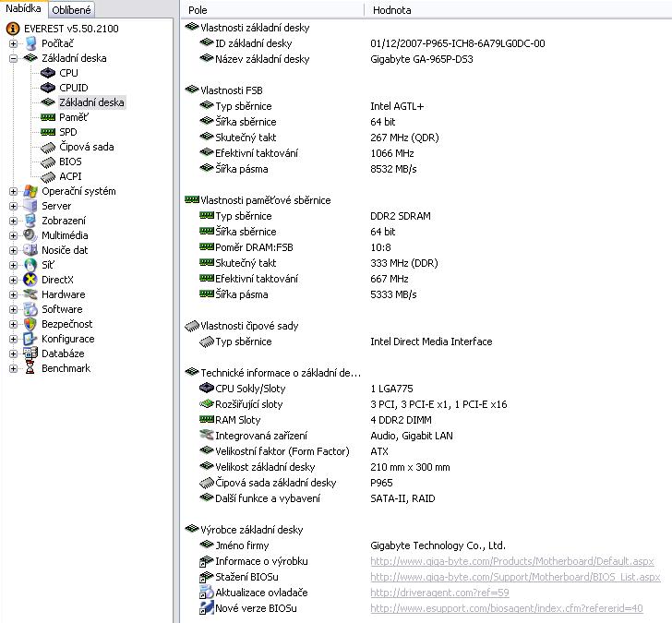Click the Bezpečnost shield icon
The width and height of the screenshot is (672, 623).
(30, 324)
